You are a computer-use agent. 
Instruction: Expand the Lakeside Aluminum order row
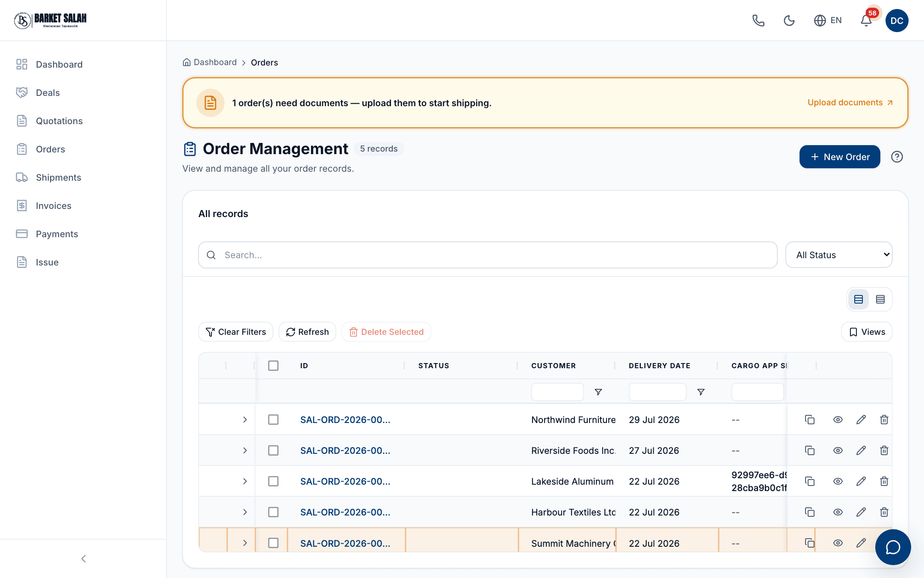[245, 481]
